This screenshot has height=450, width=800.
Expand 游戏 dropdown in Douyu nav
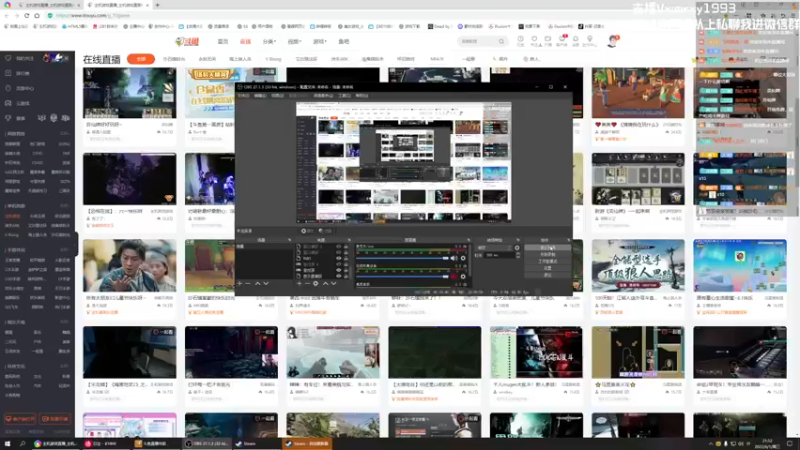(319, 41)
